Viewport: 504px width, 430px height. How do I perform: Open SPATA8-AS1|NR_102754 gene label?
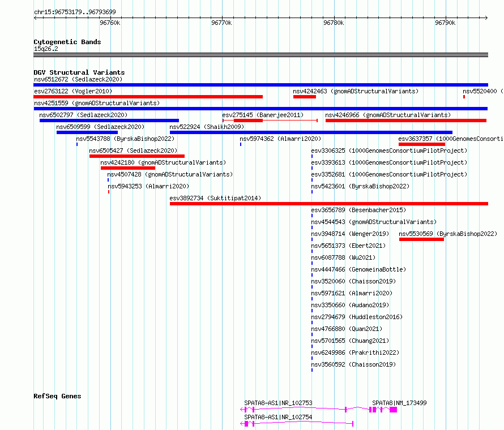[x=279, y=417]
